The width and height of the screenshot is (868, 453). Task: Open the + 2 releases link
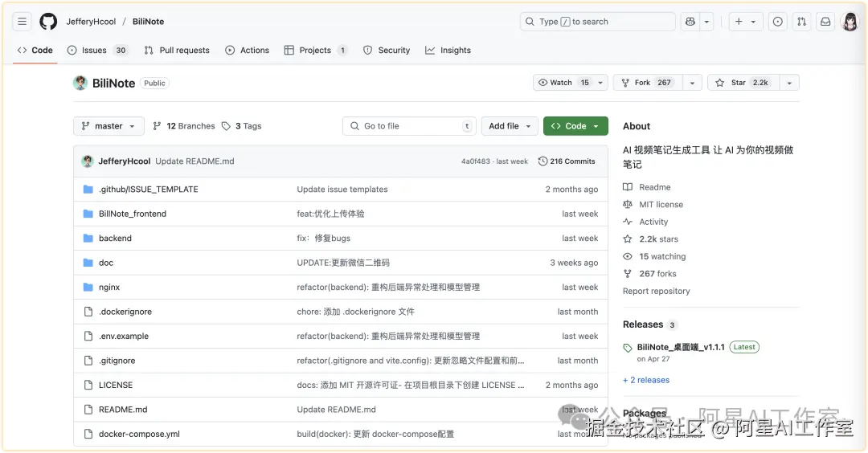coord(646,380)
